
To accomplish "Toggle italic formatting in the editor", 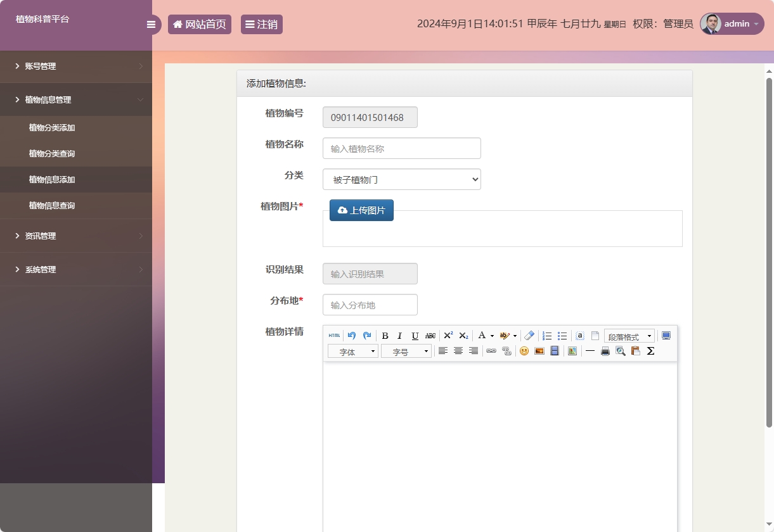I will pyautogui.click(x=400, y=336).
